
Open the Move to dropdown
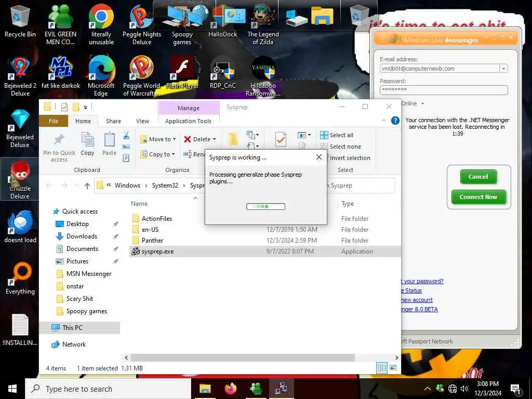(x=158, y=139)
